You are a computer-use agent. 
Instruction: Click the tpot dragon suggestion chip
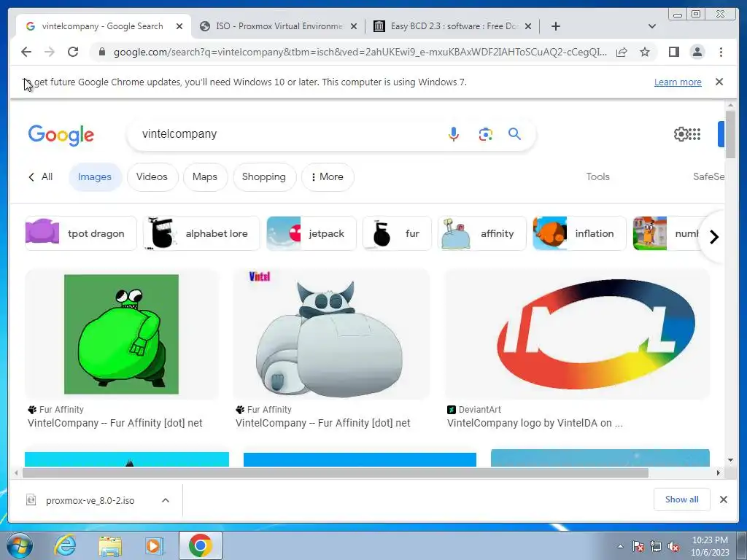point(80,233)
